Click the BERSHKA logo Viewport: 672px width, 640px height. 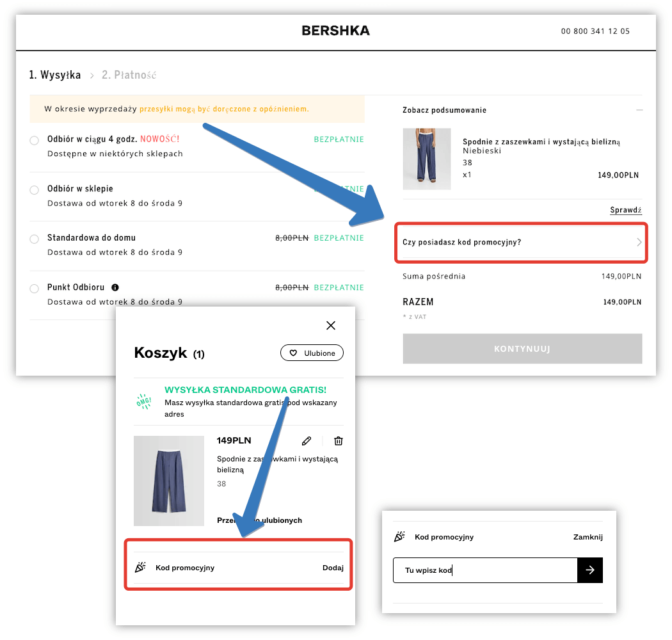coord(335,31)
